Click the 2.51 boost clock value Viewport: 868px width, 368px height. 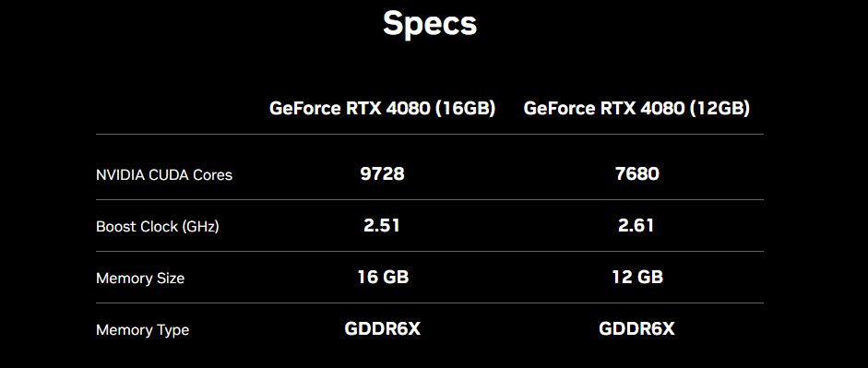click(381, 226)
